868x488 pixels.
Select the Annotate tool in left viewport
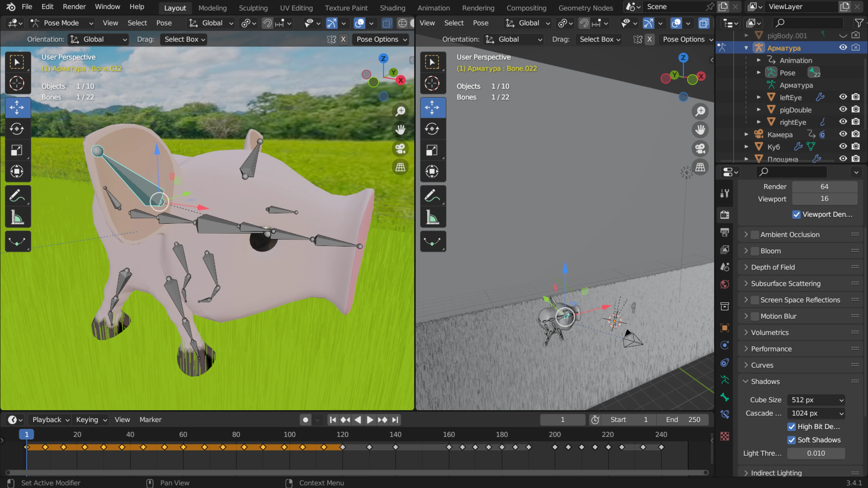tap(17, 196)
